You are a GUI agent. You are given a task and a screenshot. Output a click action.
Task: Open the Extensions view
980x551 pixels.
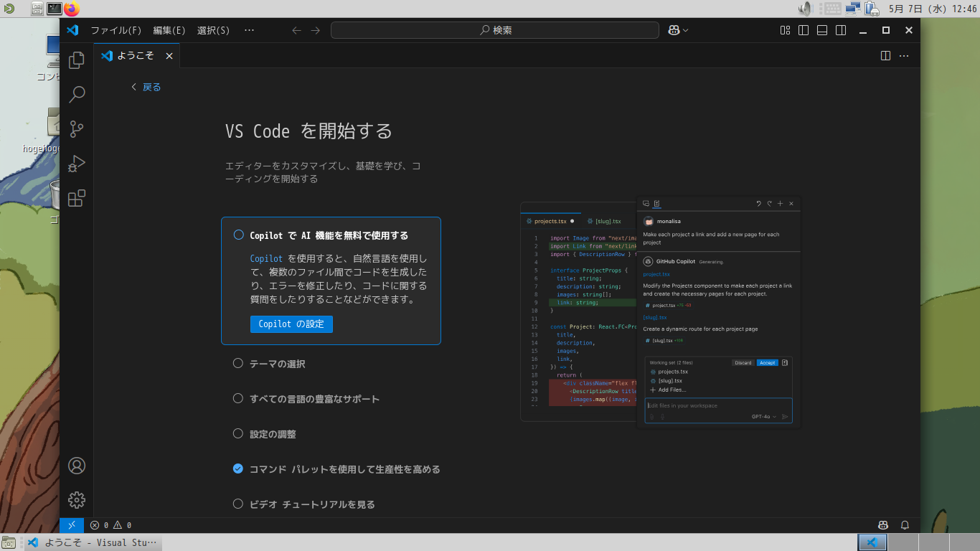pos(77,198)
